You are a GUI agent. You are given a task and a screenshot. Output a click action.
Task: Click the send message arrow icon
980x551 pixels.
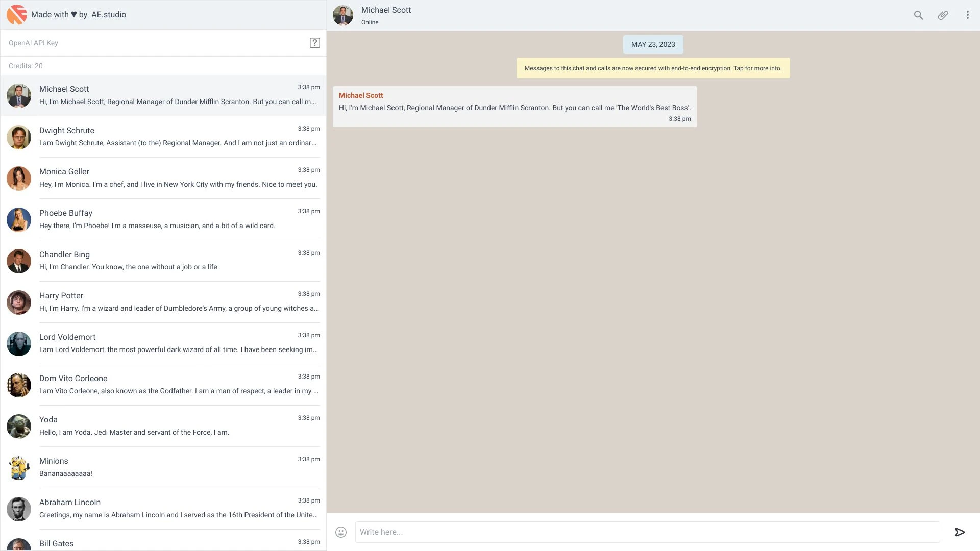(960, 532)
